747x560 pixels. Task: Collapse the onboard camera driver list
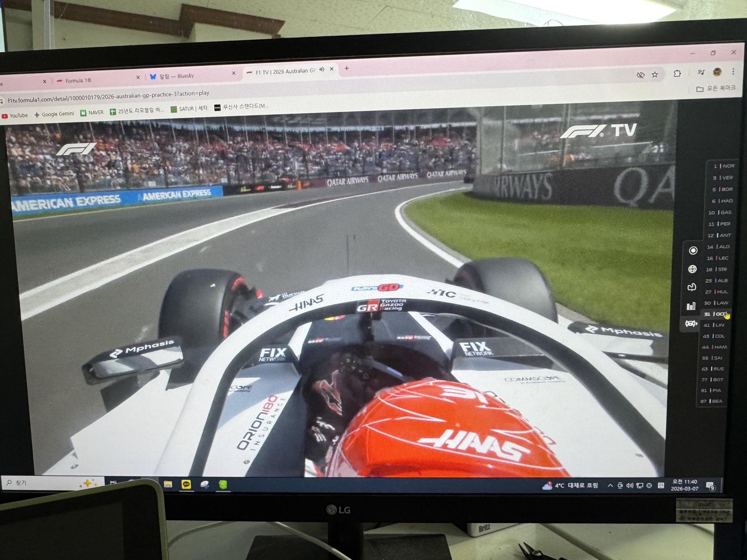pos(691,323)
